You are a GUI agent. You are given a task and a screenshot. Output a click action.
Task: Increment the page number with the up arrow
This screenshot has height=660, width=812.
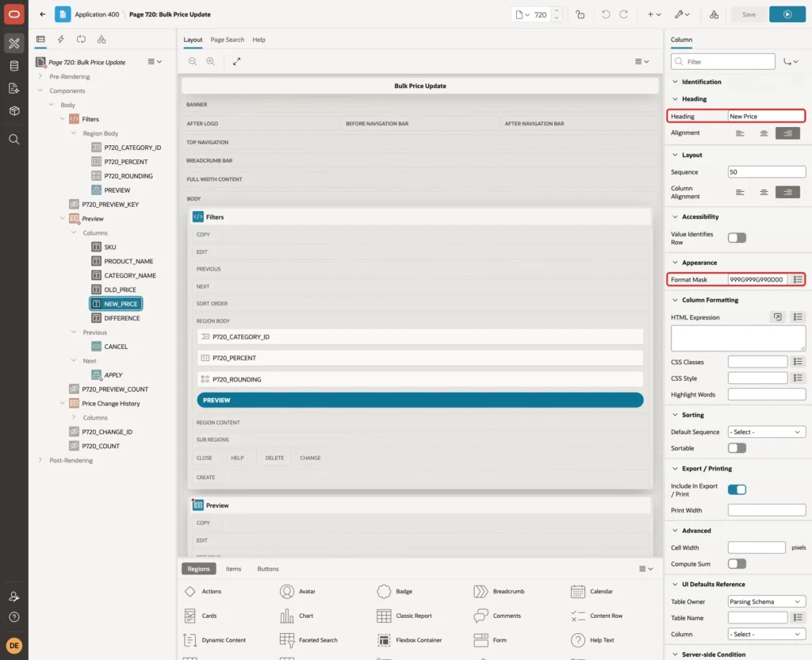pyautogui.click(x=557, y=11)
